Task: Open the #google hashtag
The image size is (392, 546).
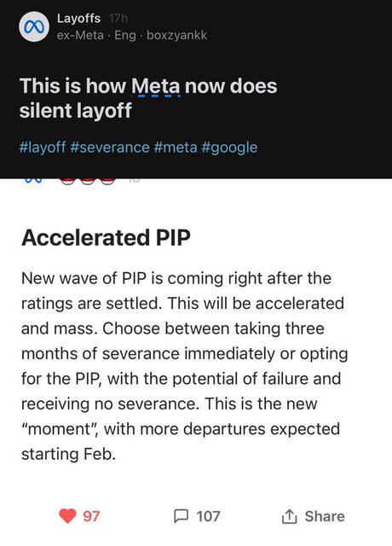Action: [229, 148]
